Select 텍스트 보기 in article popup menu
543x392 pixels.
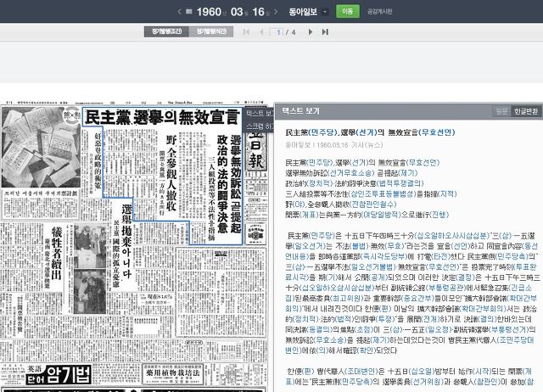click(260, 113)
